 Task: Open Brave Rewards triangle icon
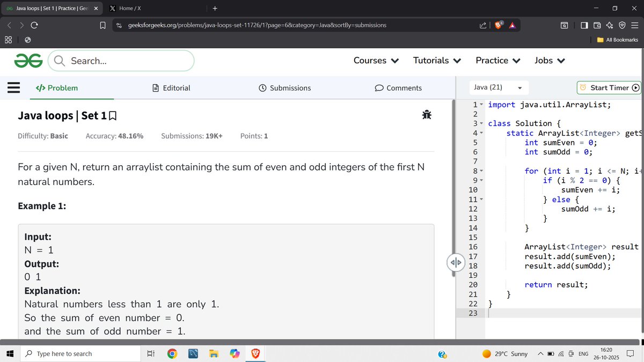point(512,25)
